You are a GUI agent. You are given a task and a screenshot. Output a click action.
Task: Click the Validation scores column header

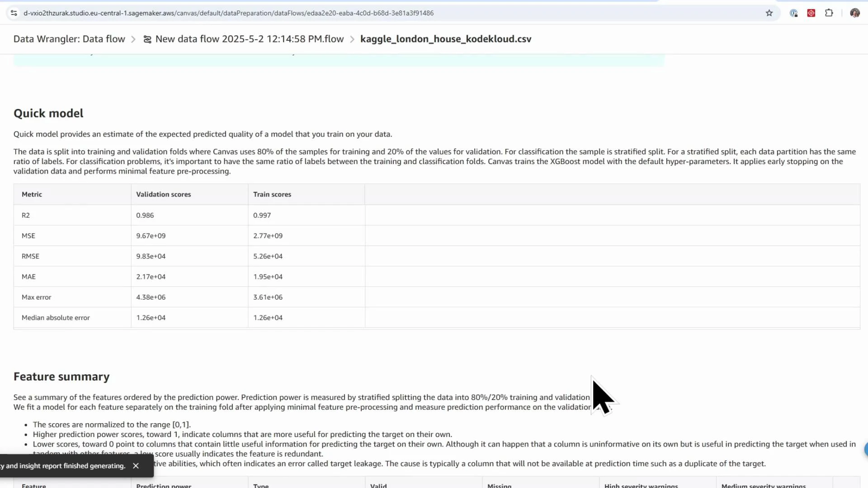[163, 194]
